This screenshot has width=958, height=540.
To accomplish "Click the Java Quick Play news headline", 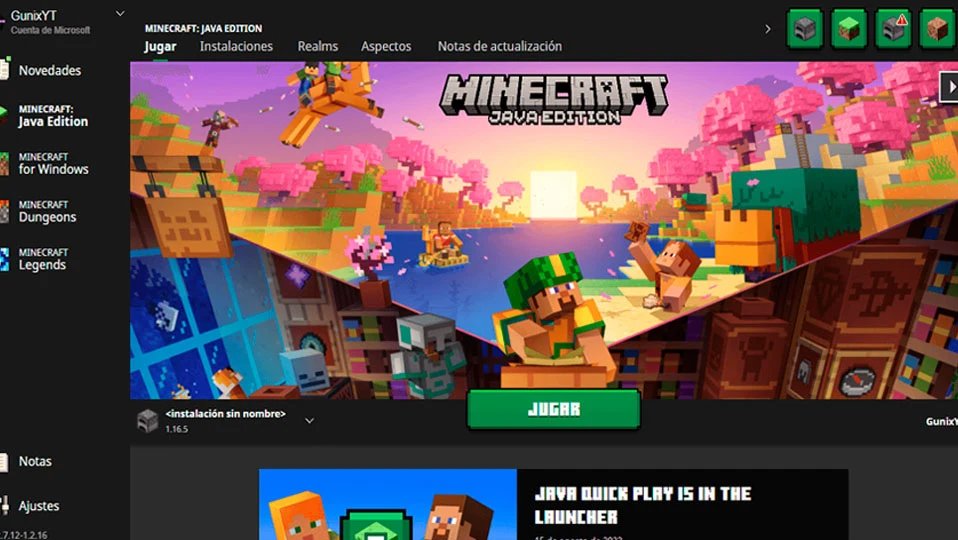I will [643, 505].
